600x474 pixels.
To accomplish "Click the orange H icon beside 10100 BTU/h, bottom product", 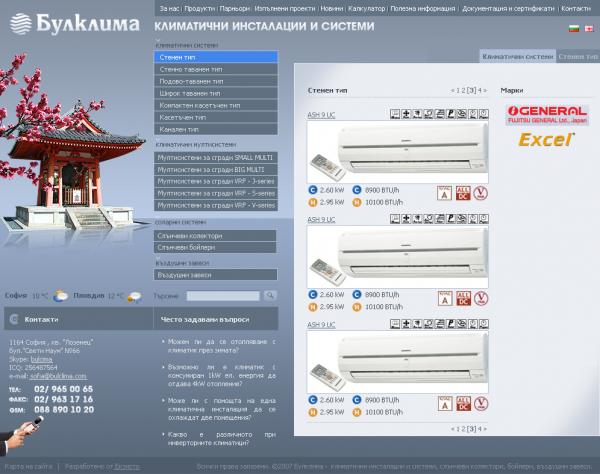I will (x=357, y=412).
